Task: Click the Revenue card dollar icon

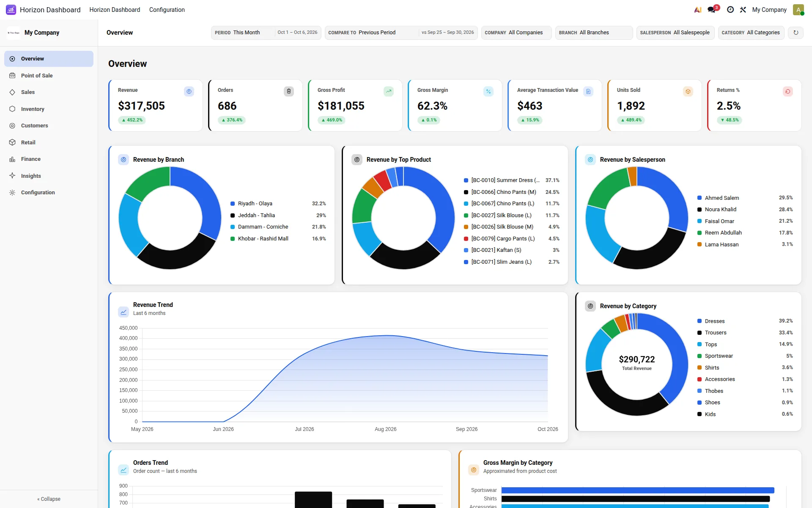Action: tap(189, 91)
